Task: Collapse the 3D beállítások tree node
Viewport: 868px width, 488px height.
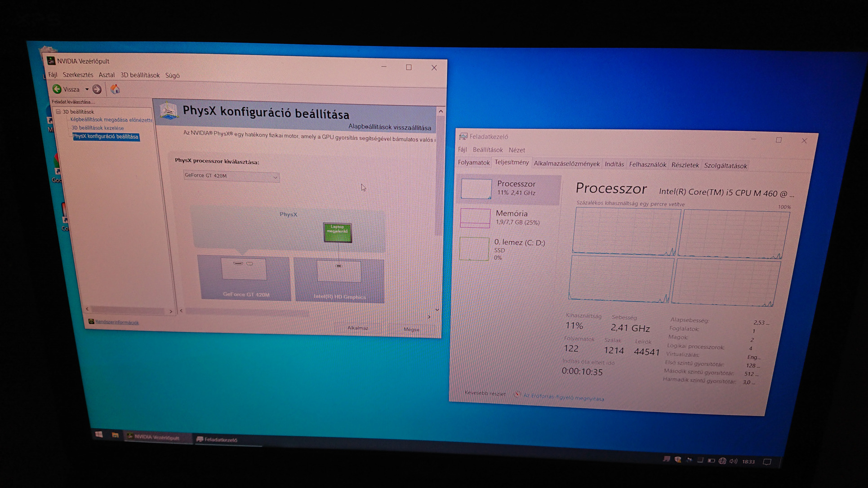Action: coord(58,111)
